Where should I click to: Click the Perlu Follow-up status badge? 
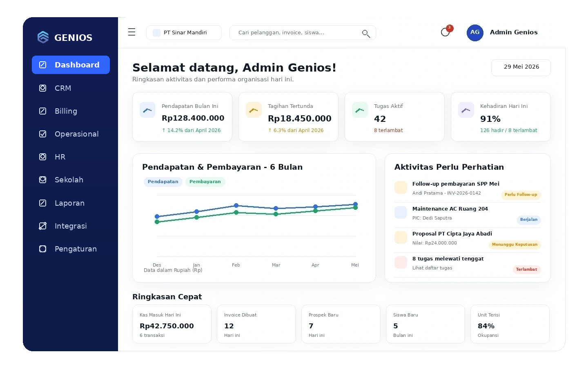click(521, 195)
